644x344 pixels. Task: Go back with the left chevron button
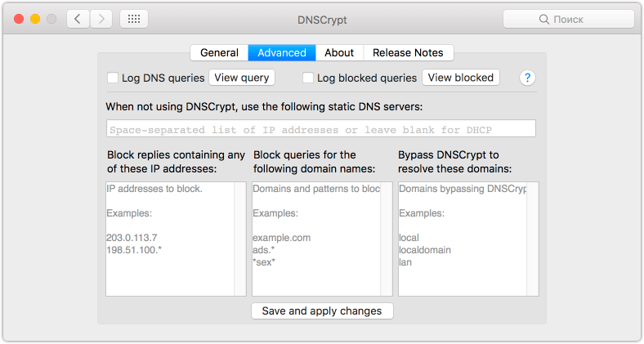pos(78,19)
